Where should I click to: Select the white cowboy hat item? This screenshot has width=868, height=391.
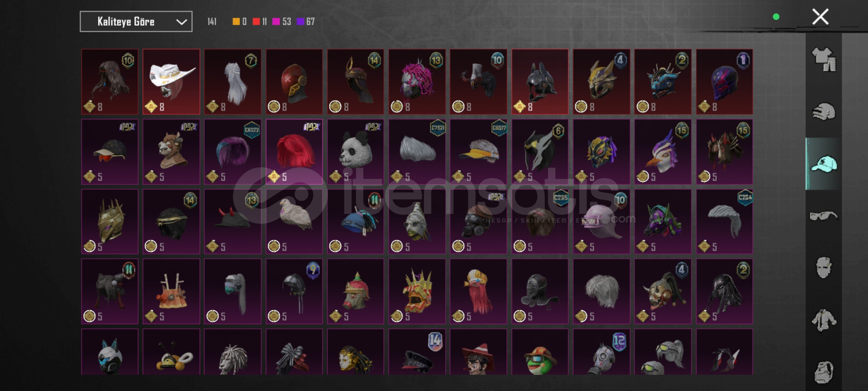pyautogui.click(x=171, y=82)
